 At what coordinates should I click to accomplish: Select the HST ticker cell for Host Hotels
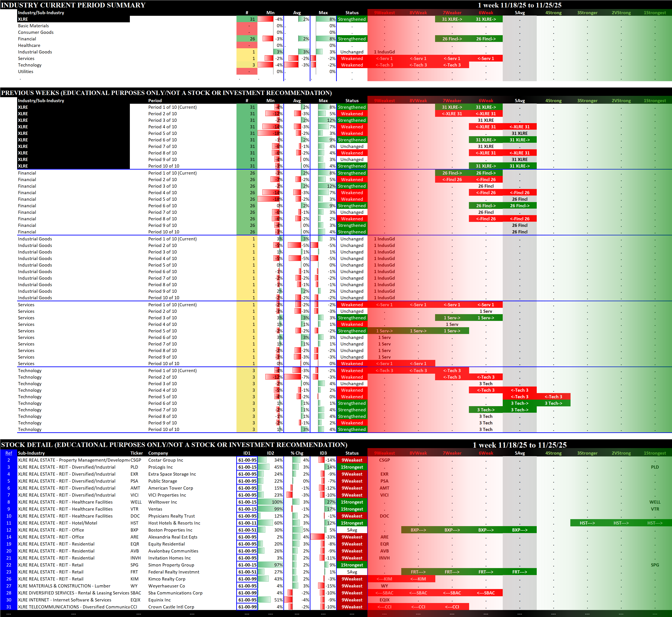coord(134,523)
